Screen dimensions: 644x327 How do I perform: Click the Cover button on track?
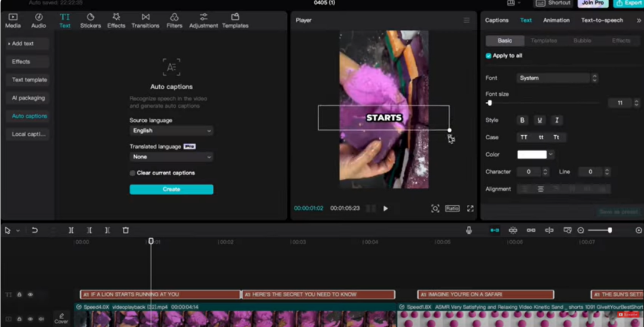click(x=61, y=318)
